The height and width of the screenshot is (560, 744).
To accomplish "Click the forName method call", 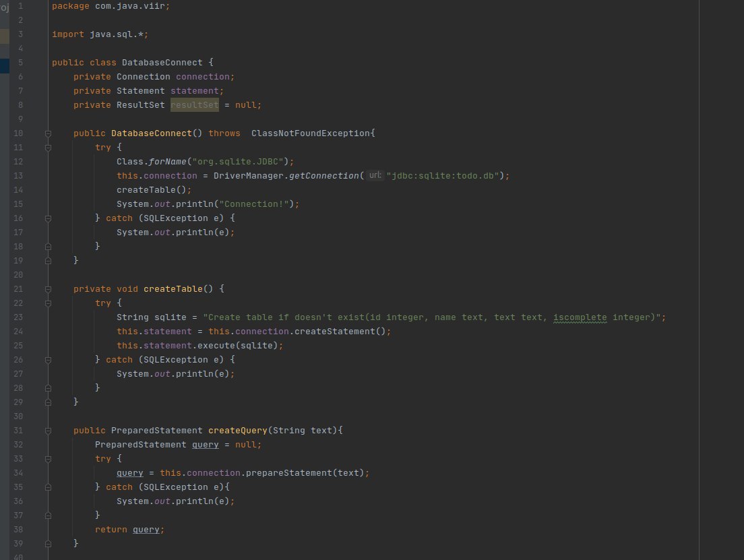I will click(168, 162).
